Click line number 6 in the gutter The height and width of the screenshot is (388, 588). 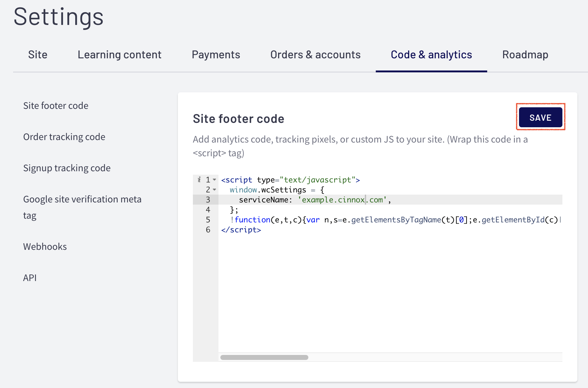(208, 230)
